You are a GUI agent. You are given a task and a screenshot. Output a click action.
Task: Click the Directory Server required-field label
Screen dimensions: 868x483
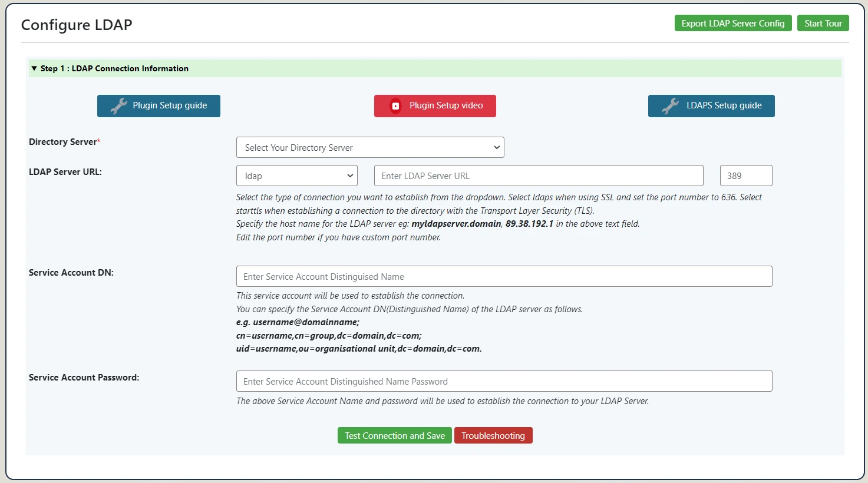click(x=64, y=141)
